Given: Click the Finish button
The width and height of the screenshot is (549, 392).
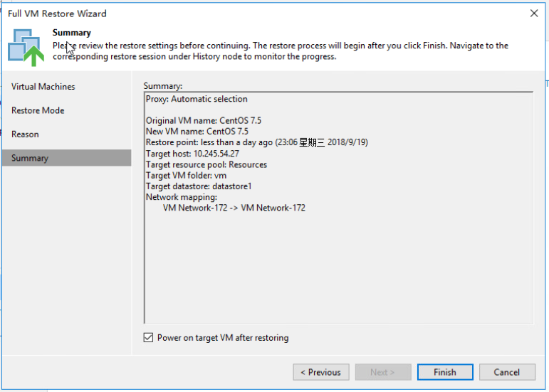Looking at the screenshot, I should click(x=445, y=372).
